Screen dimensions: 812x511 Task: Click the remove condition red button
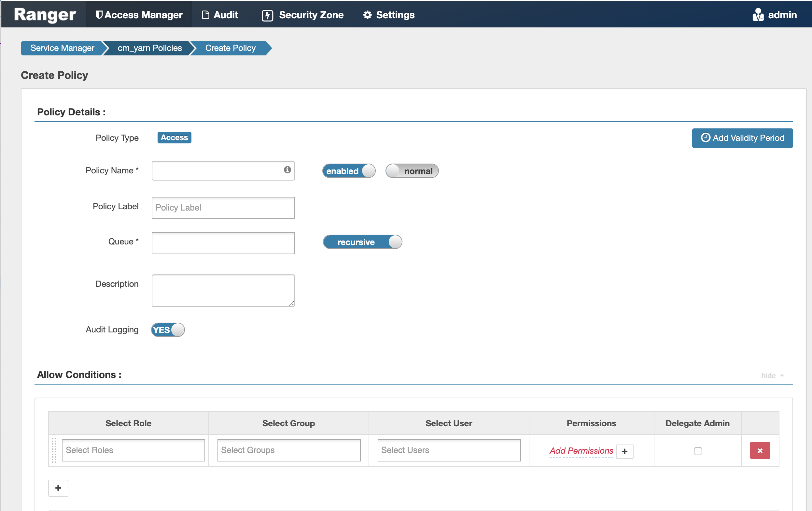pyautogui.click(x=760, y=450)
